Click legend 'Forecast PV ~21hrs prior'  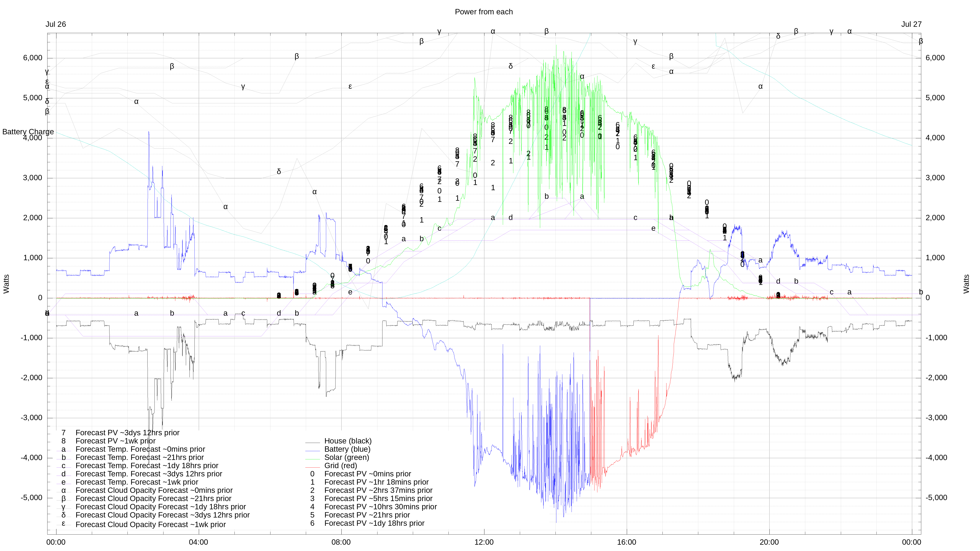(x=367, y=515)
